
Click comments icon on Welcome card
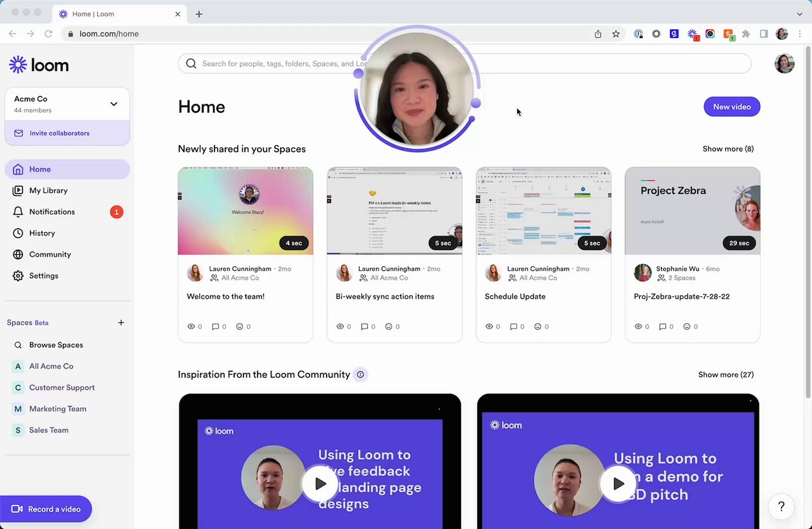[215, 327]
